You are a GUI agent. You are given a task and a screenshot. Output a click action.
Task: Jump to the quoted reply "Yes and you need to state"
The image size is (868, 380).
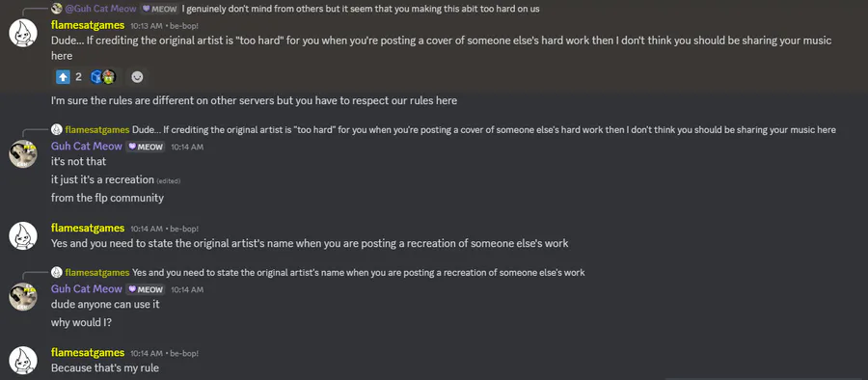coord(359,273)
